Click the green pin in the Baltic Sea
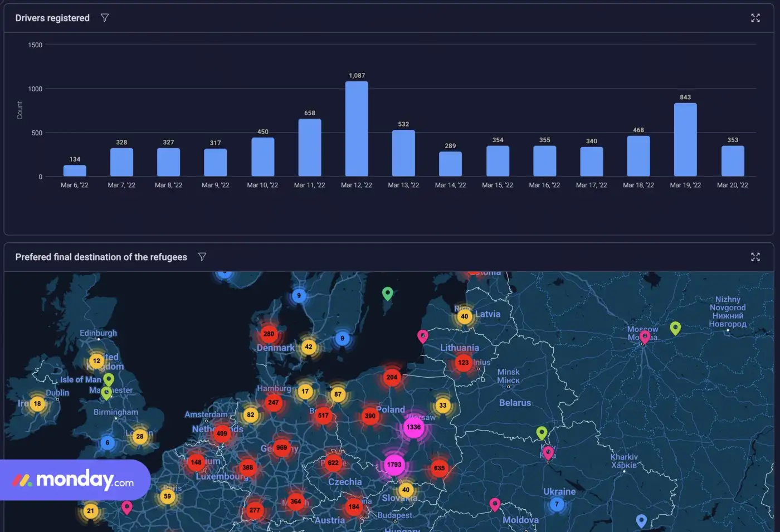 [x=388, y=292]
